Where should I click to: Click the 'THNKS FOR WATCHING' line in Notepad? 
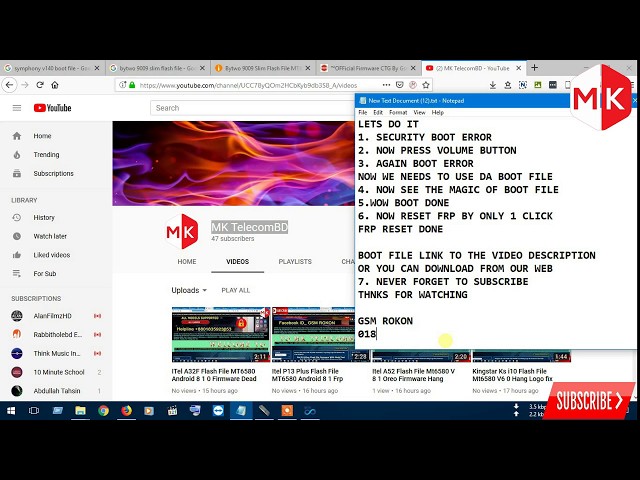[413, 295]
